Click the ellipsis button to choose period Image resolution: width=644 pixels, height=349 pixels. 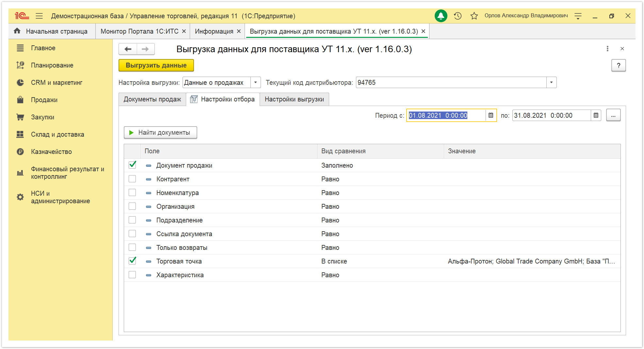point(613,115)
